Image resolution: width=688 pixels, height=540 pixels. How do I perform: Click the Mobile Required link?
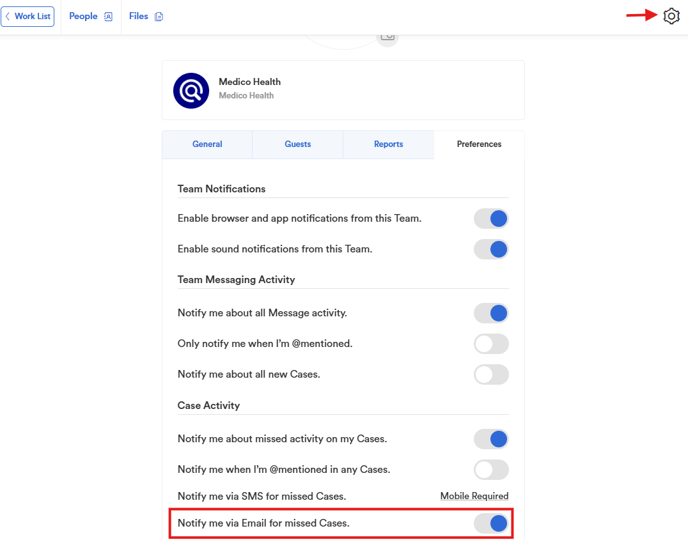pyautogui.click(x=474, y=496)
